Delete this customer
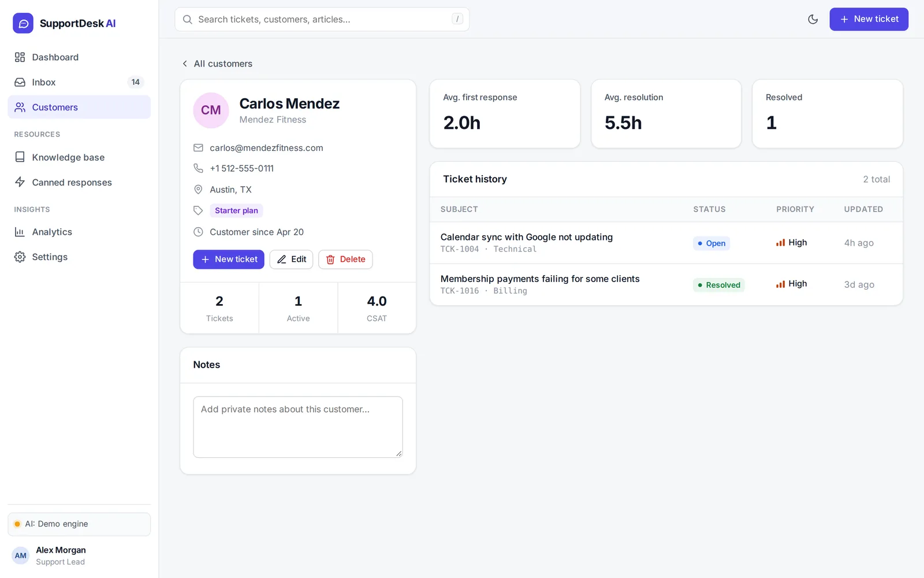The height and width of the screenshot is (578, 924). click(x=345, y=260)
